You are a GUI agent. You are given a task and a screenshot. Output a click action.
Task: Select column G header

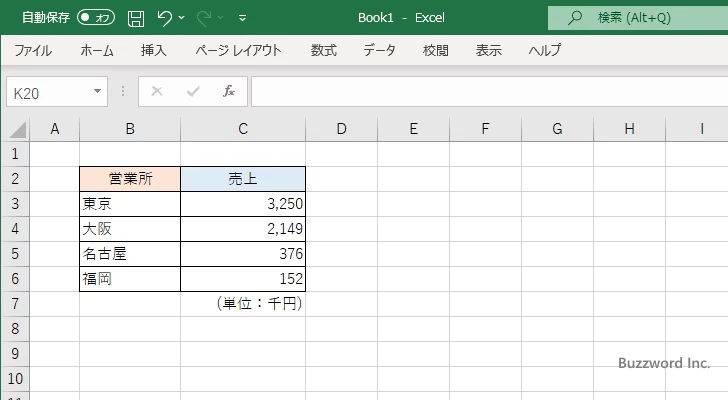(557, 129)
